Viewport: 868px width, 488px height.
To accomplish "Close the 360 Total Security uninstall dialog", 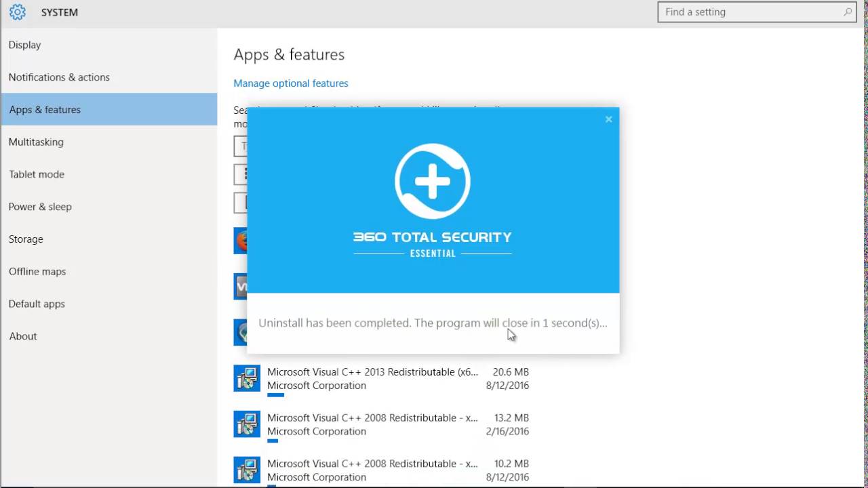I will 608,119.
